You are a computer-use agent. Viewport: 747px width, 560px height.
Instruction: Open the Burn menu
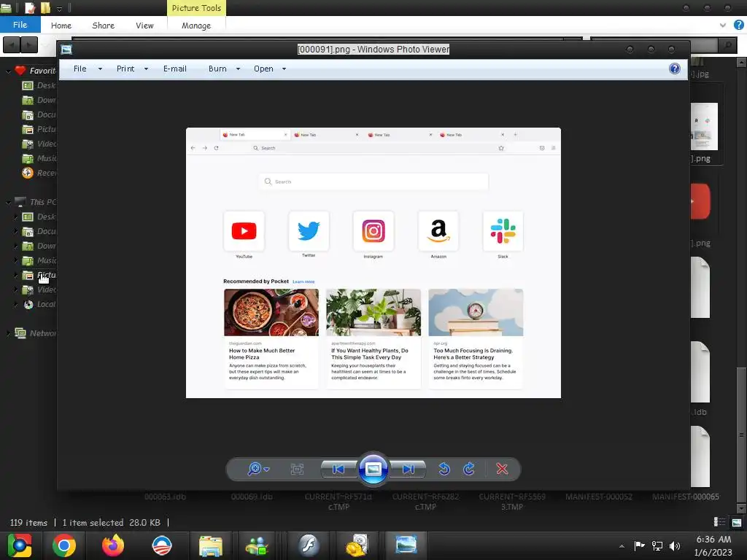pos(217,69)
